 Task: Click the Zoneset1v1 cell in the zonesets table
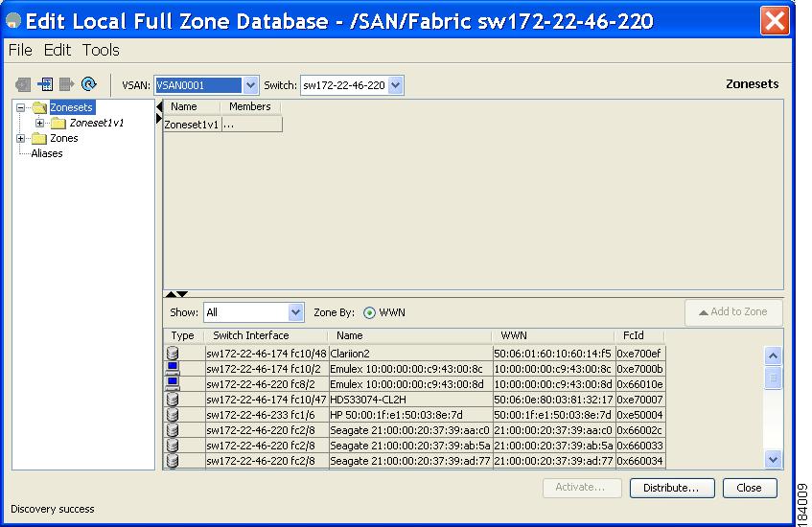[x=192, y=125]
